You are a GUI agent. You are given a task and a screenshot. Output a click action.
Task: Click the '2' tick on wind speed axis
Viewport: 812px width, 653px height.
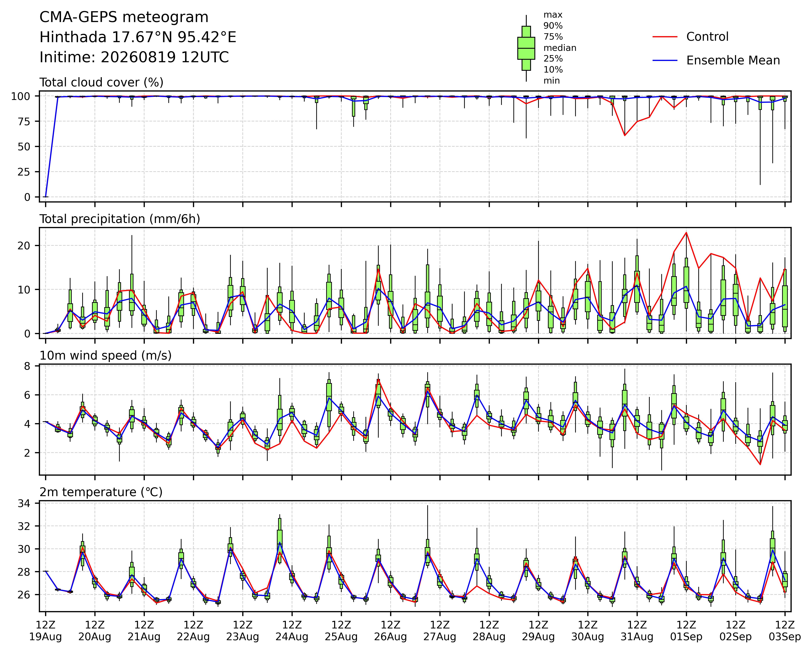pyautogui.click(x=27, y=453)
